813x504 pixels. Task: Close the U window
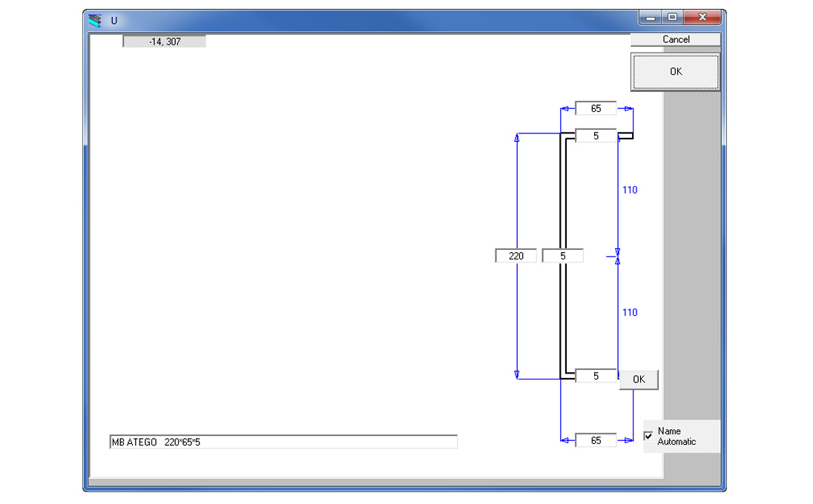(x=702, y=18)
